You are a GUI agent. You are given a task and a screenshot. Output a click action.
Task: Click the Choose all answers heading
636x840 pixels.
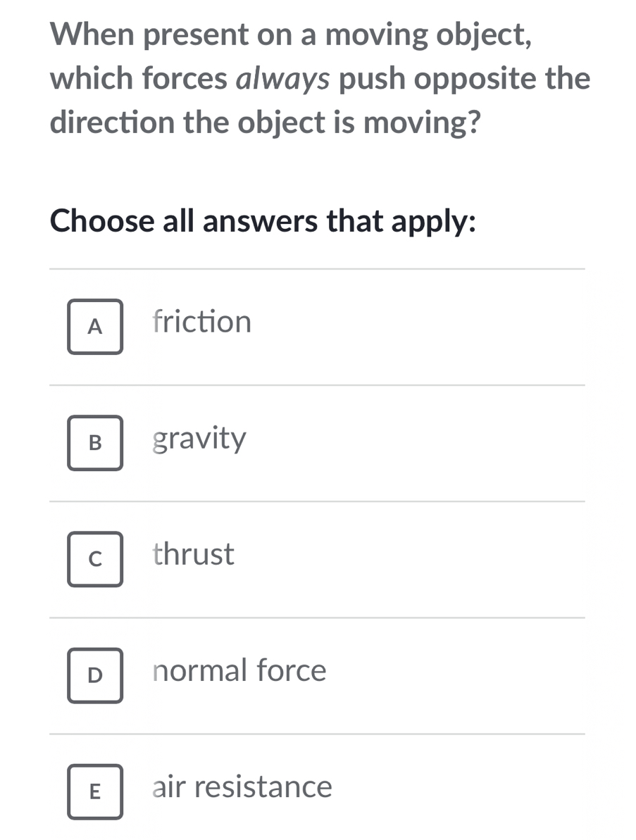(263, 222)
